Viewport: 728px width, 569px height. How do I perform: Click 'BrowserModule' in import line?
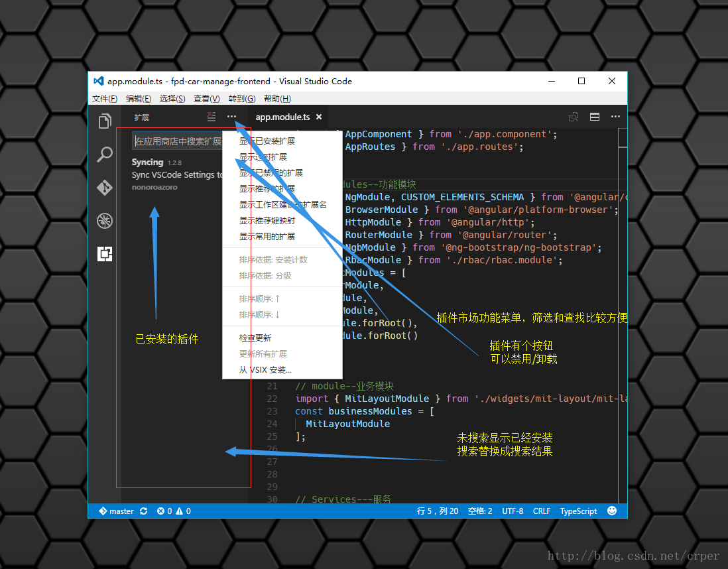point(381,210)
